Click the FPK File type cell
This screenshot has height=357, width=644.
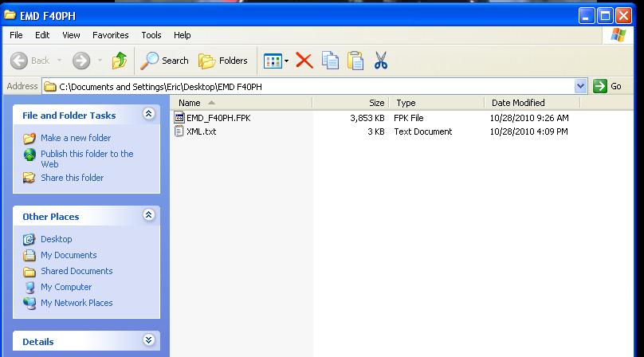click(409, 118)
